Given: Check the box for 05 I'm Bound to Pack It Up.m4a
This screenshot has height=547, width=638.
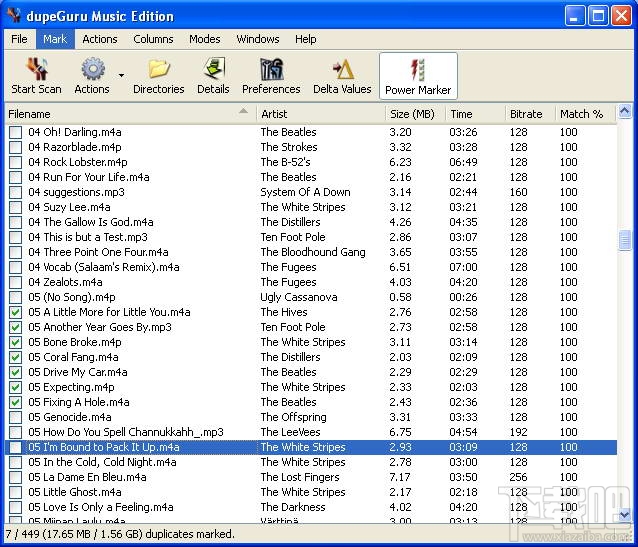Looking at the screenshot, I should [x=15, y=447].
